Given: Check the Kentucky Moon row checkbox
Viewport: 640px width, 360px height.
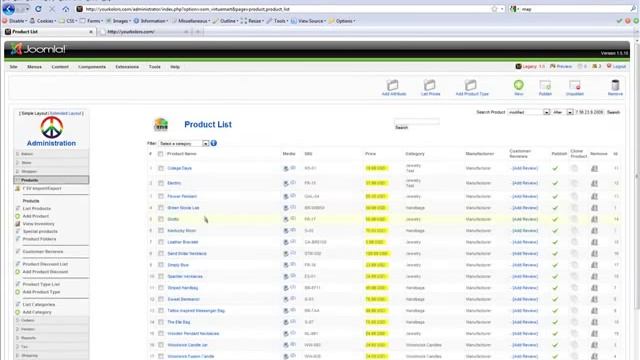Looking at the screenshot, I should (161, 231).
